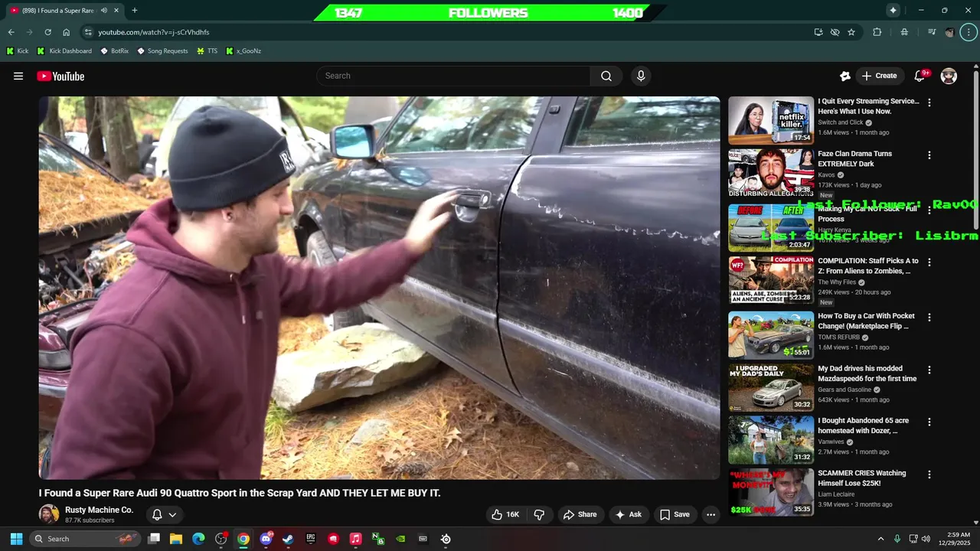Open the x_GooNz bookmark
This screenshot has height=551, width=980.
click(243, 51)
